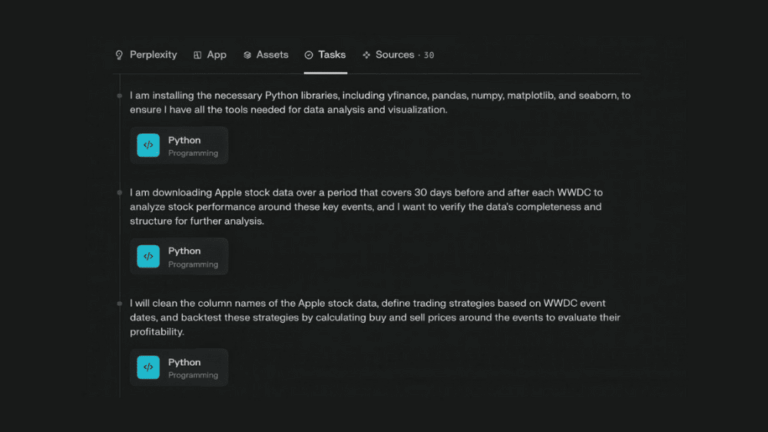Open the App tab
The image size is (768, 432).
click(x=216, y=55)
